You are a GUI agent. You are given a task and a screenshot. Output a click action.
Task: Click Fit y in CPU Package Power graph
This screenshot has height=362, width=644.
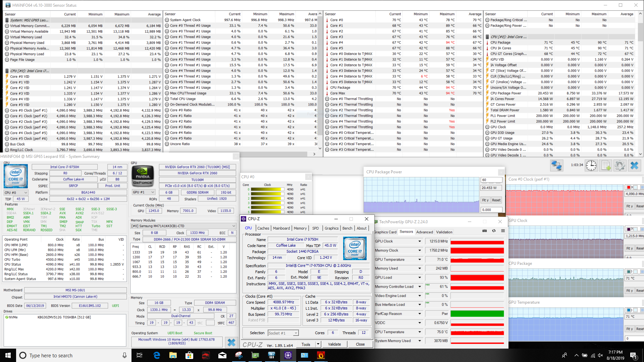pos(485,200)
